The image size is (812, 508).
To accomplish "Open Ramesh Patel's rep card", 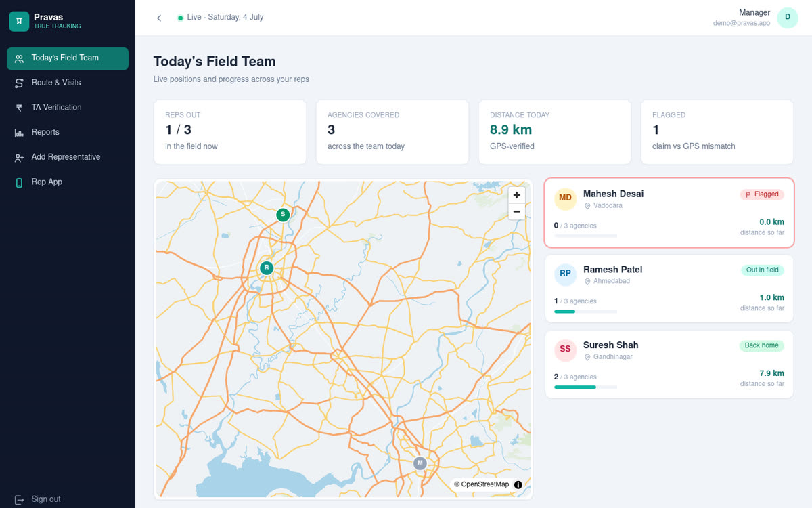I will [x=669, y=289].
